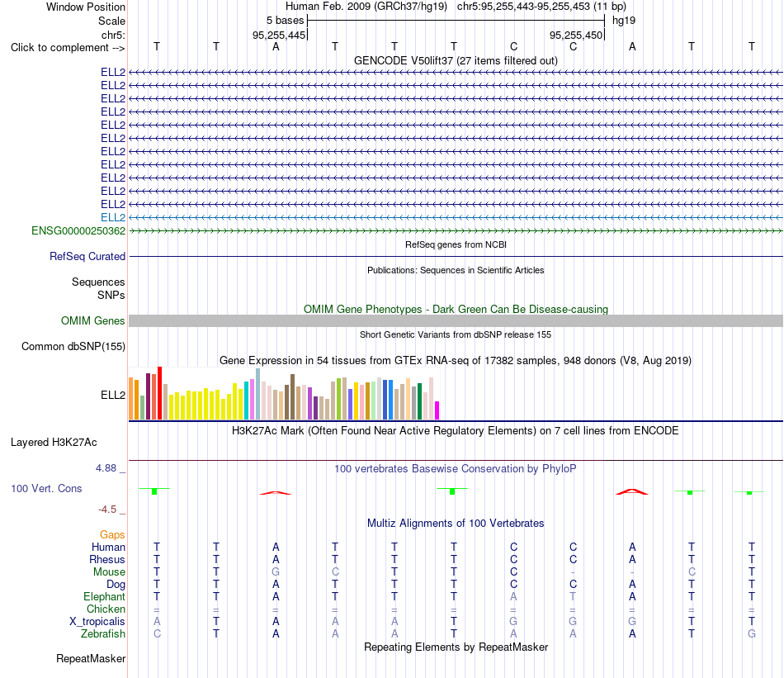
Task: Click the 'SNPs' track label
Action: (111, 295)
